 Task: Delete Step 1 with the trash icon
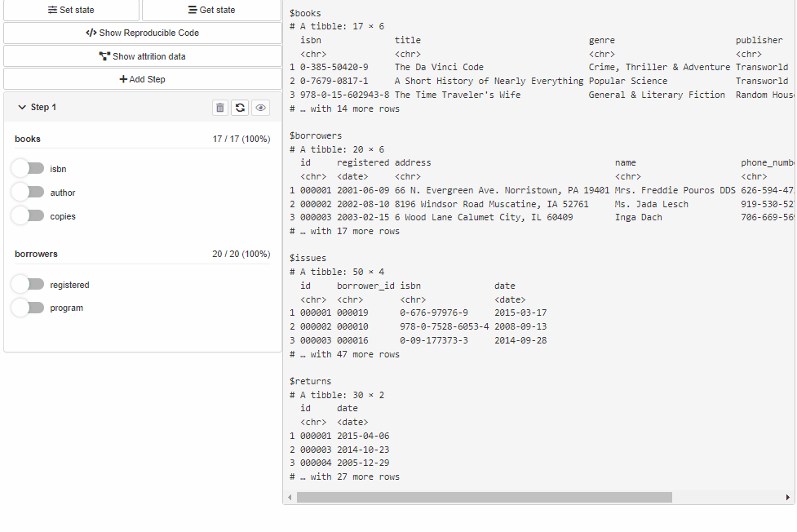click(219, 108)
